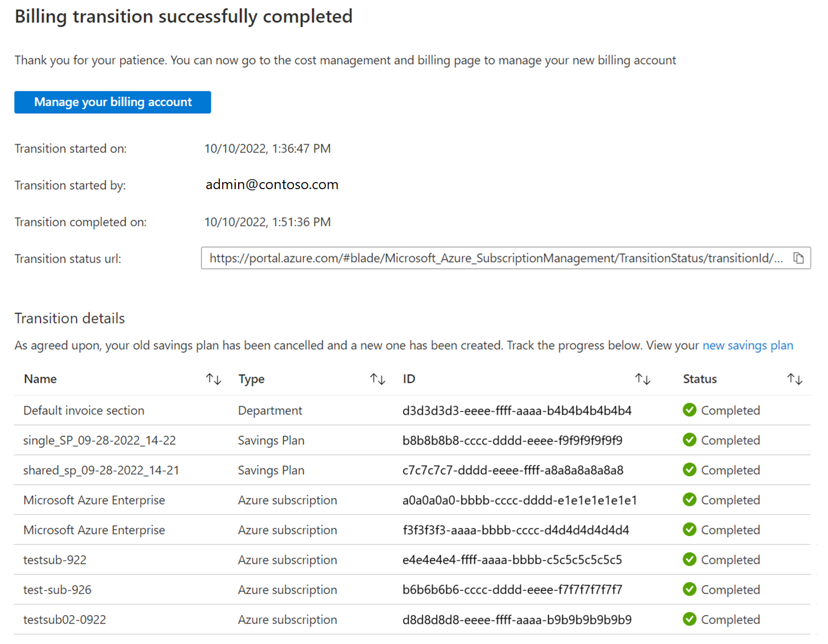Select the test-sub-926 subscription name
This screenshot has width=828, height=644.
coord(57,590)
